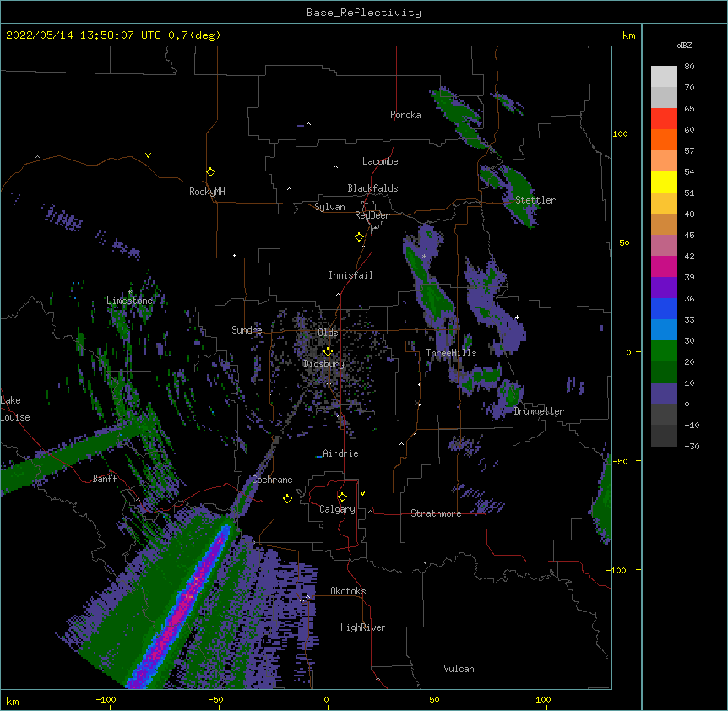Click the Stettler town label
Image resolution: width=728 pixels, height=711 pixels.
tap(535, 200)
